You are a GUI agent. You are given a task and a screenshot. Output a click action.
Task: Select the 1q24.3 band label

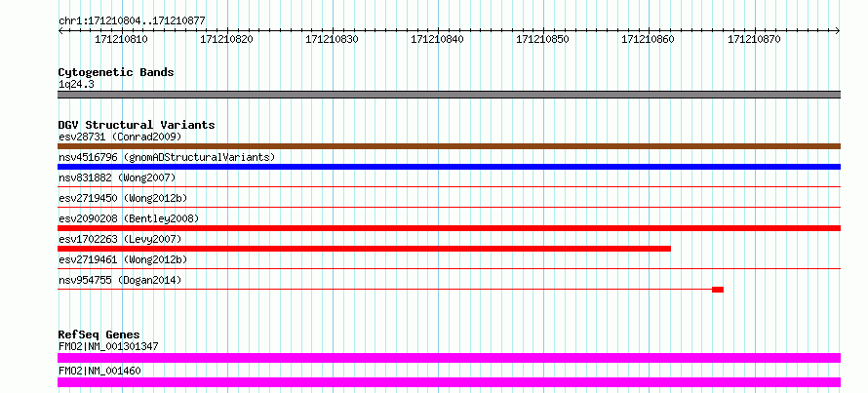point(76,85)
